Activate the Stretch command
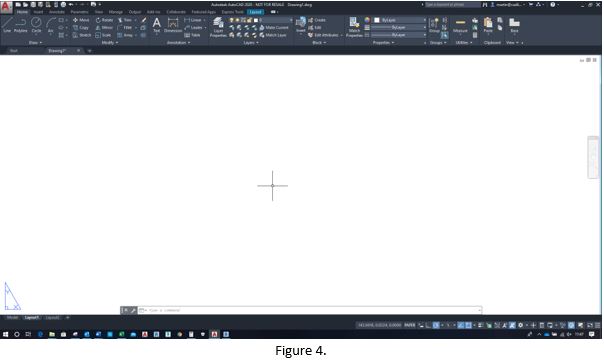This screenshot has height=364, width=604. [x=82, y=35]
